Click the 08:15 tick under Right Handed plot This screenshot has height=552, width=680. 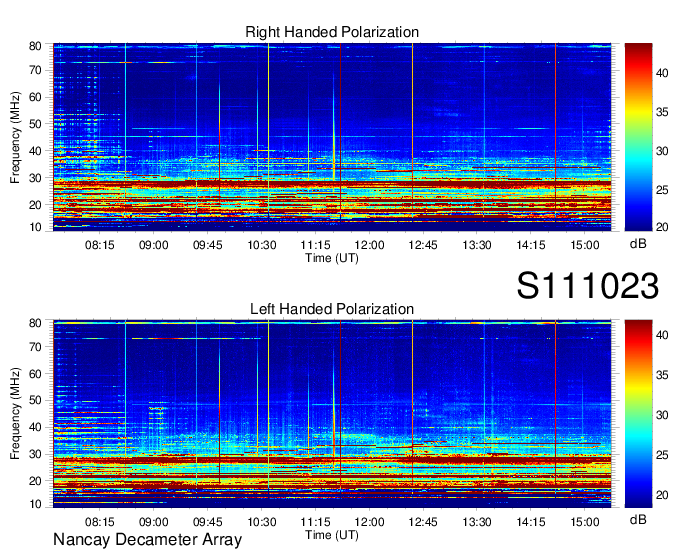pos(100,245)
